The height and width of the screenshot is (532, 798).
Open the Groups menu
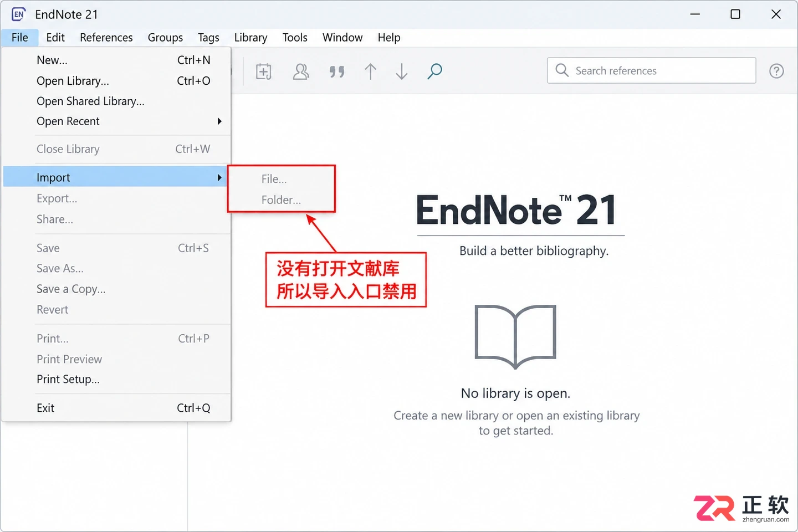(165, 38)
